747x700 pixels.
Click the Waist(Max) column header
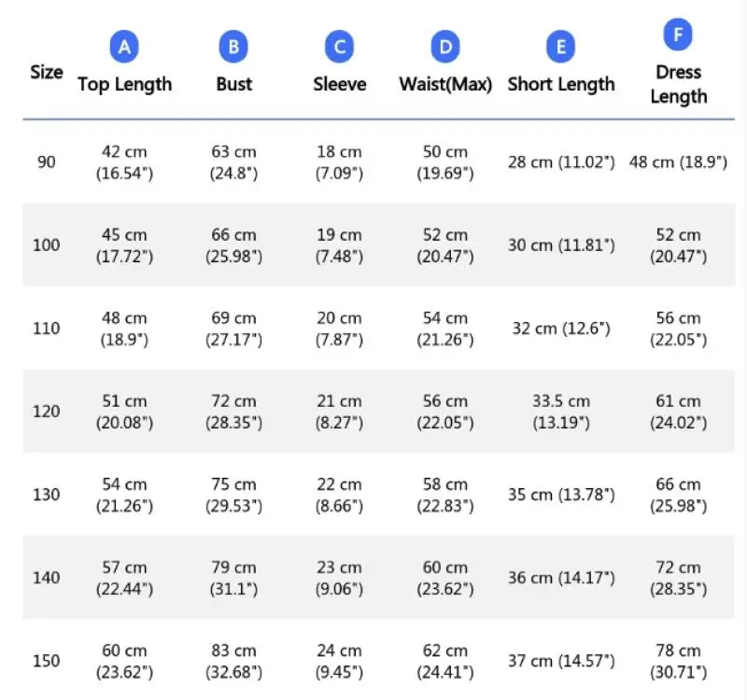pyautogui.click(x=445, y=84)
